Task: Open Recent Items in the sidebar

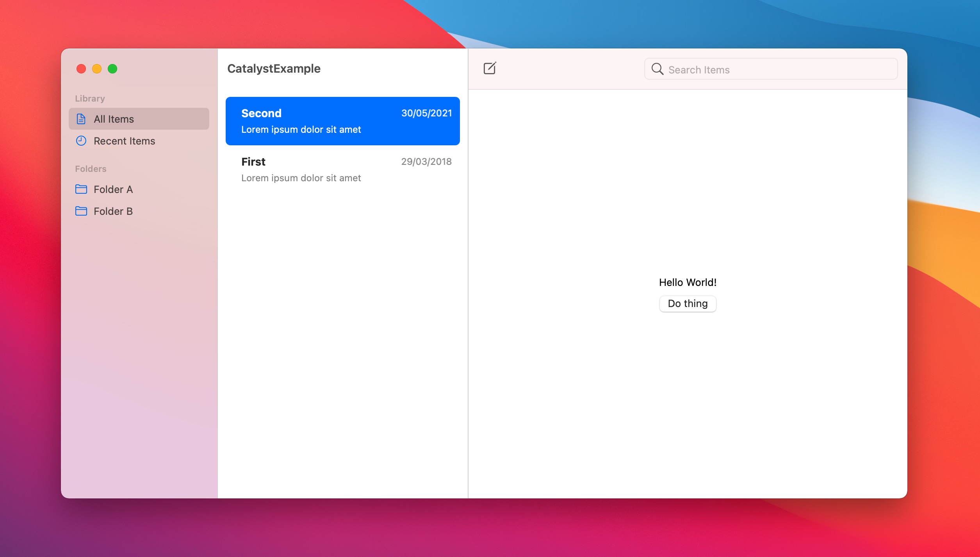Action: click(124, 141)
